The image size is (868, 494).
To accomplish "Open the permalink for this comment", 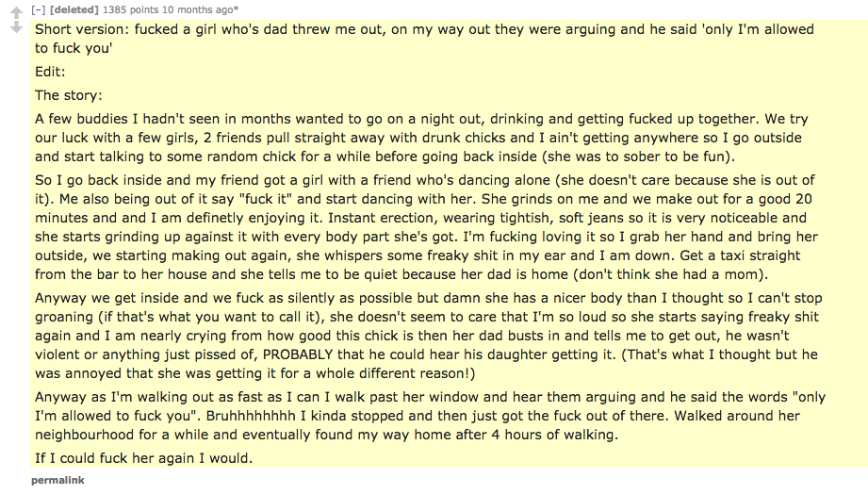I will tap(57, 480).
